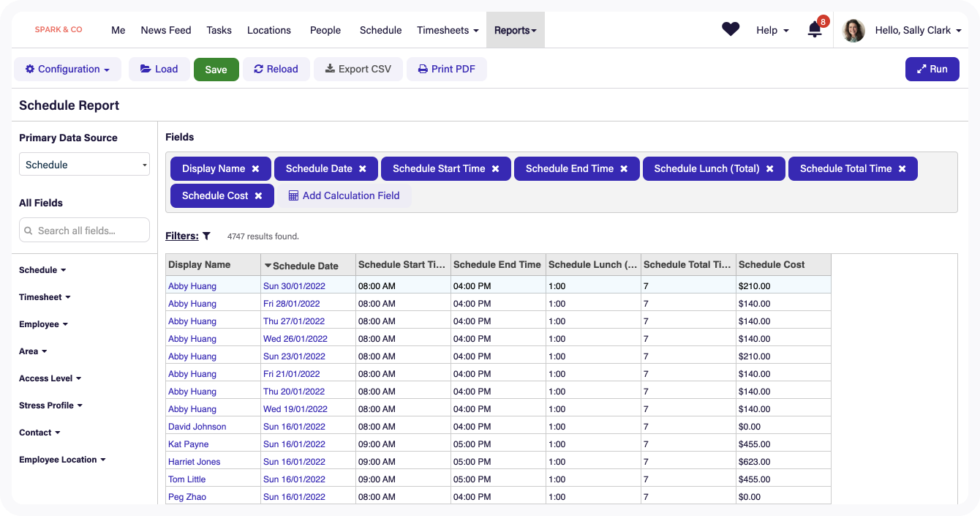Remove the Schedule Start Time field tag
Image resolution: width=980 pixels, height=516 pixels.
pyautogui.click(x=495, y=168)
